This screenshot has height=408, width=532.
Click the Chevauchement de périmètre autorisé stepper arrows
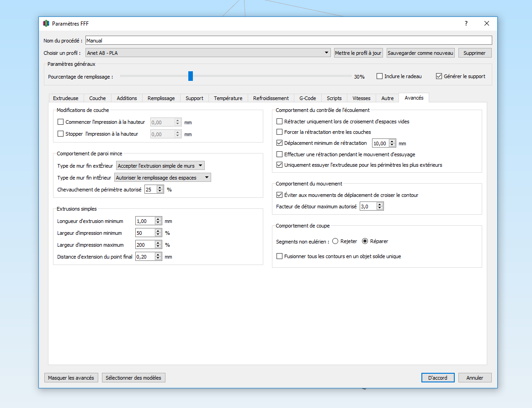(x=160, y=189)
